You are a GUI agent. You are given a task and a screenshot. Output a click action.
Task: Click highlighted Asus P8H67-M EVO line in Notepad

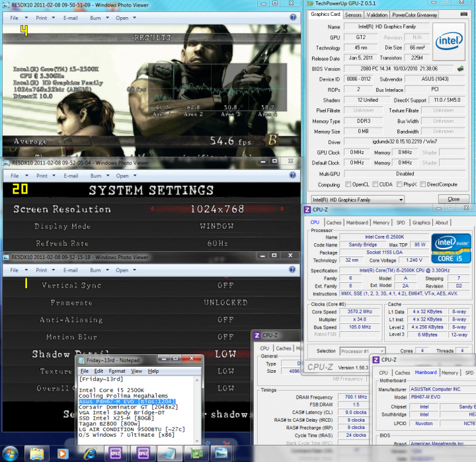[126, 402]
